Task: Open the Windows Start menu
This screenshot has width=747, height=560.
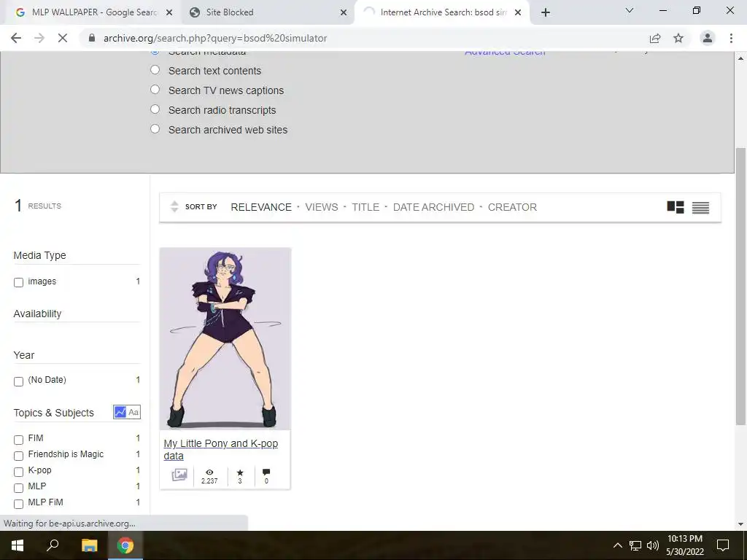Action: [18, 545]
